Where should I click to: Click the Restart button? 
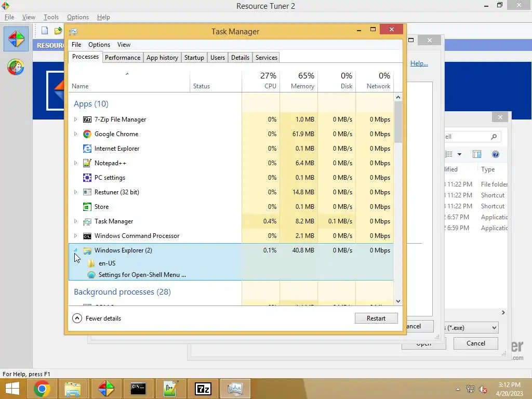point(376,318)
